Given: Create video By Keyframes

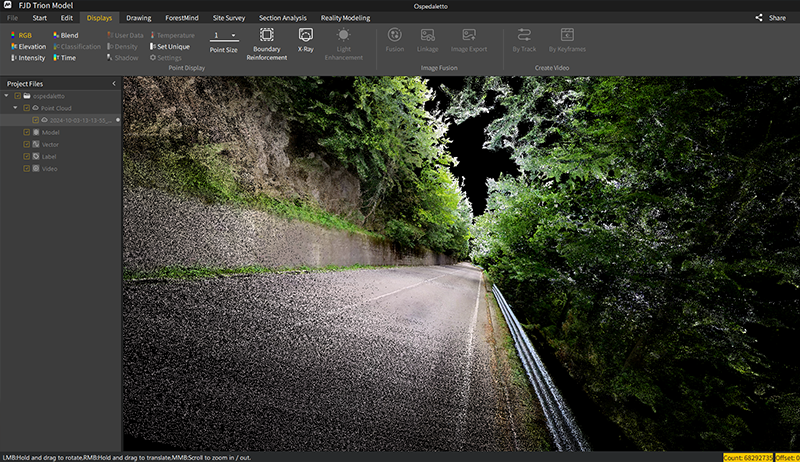Looking at the screenshot, I should click(567, 35).
